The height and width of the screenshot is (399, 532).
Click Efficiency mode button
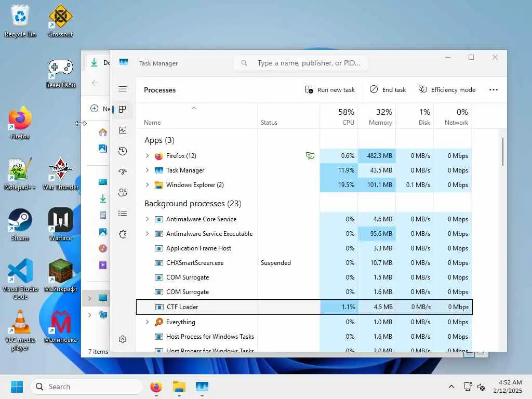tap(446, 89)
